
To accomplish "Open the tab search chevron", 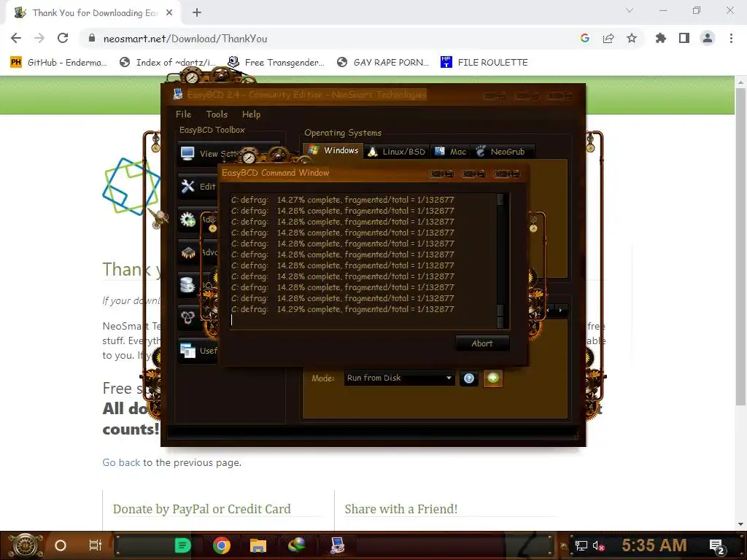I will pos(630,10).
